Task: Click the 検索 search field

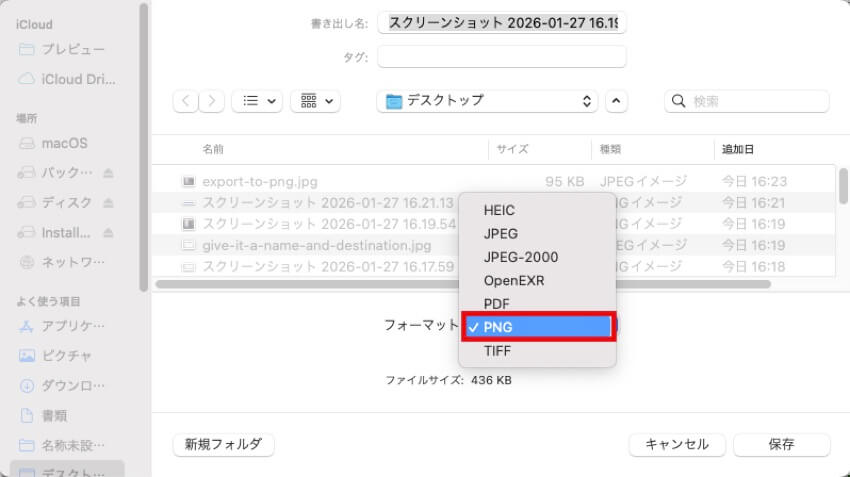Action: click(746, 101)
